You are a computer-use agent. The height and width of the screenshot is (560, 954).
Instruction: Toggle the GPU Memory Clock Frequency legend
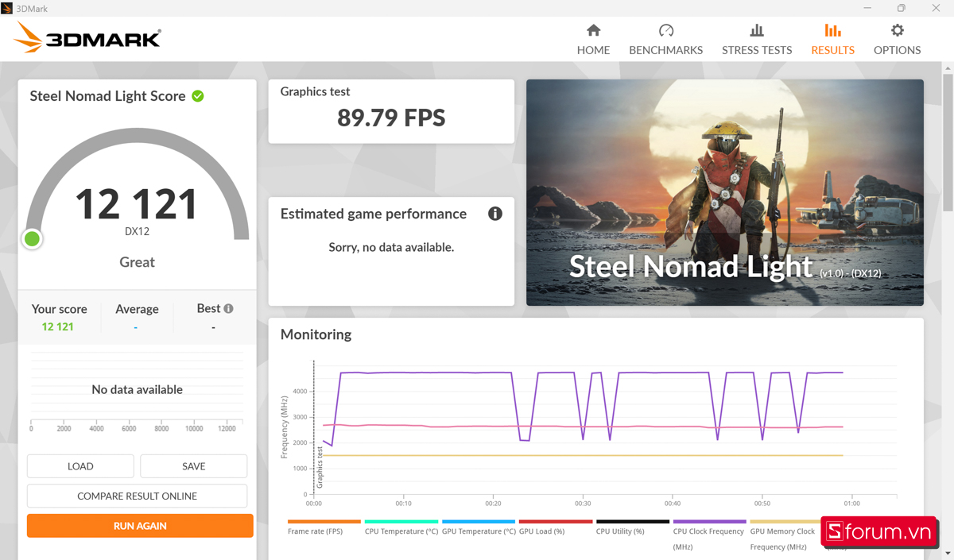(784, 535)
